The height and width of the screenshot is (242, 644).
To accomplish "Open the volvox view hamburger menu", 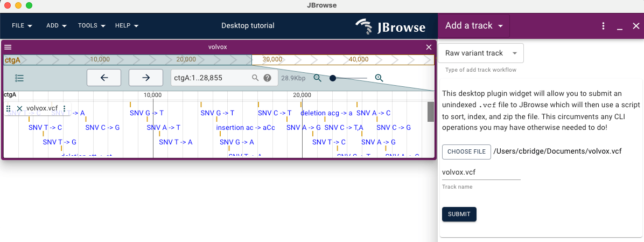I will (8, 47).
